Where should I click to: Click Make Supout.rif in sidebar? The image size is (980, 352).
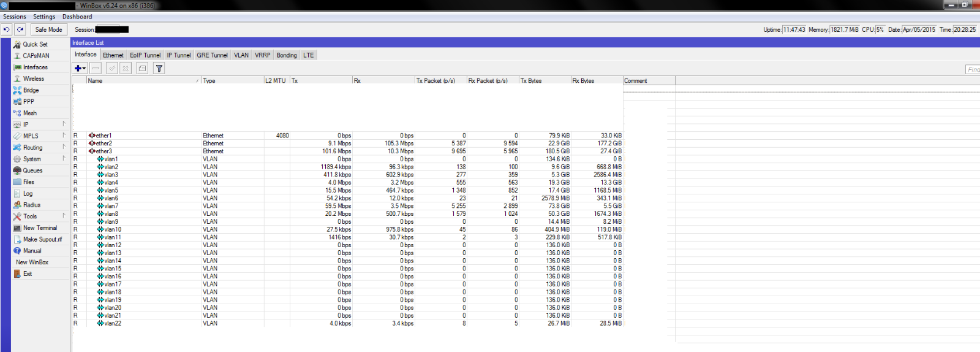tap(42, 240)
